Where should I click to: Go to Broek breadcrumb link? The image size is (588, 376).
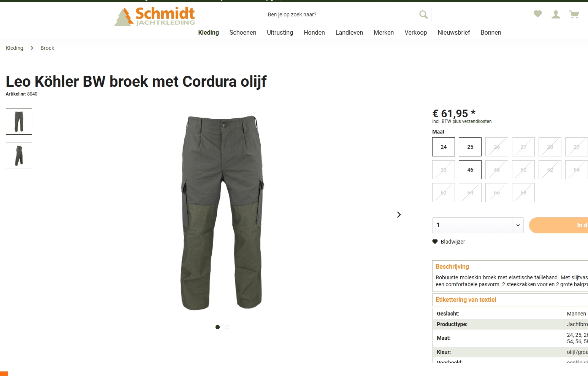[x=47, y=48]
